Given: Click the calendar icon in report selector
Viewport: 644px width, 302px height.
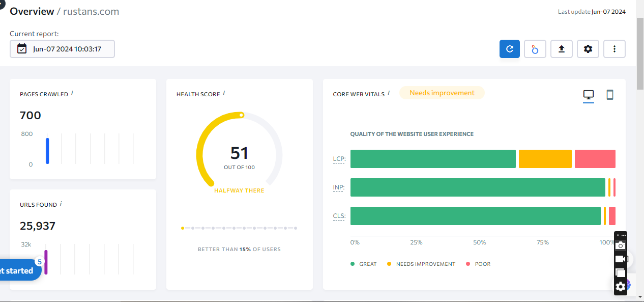Looking at the screenshot, I should coord(22,49).
